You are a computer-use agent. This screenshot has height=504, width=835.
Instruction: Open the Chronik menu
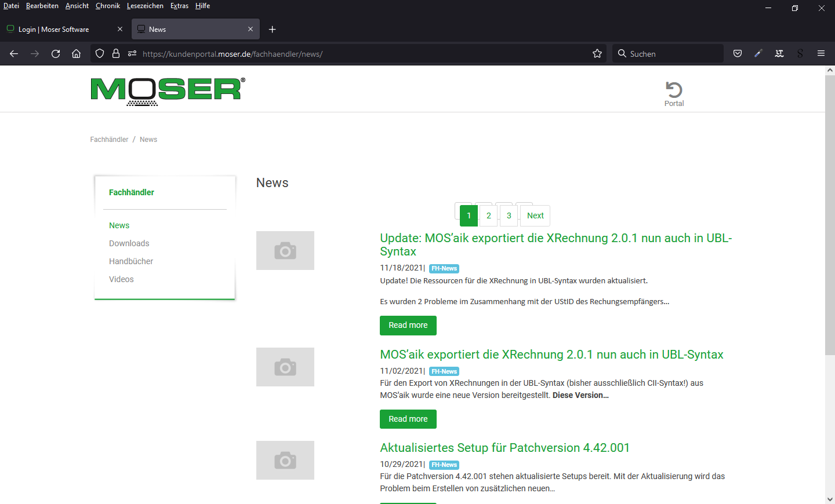pyautogui.click(x=108, y=6)
